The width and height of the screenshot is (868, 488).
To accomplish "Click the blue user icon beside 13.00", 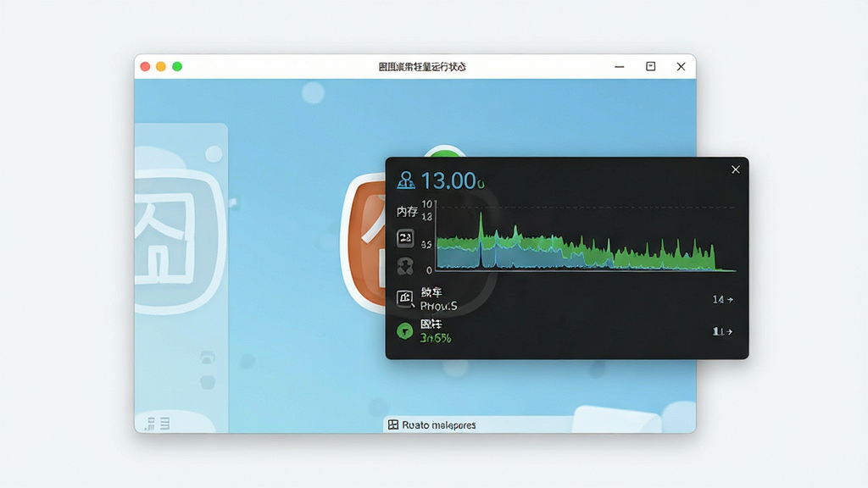I will click(406, 180).
